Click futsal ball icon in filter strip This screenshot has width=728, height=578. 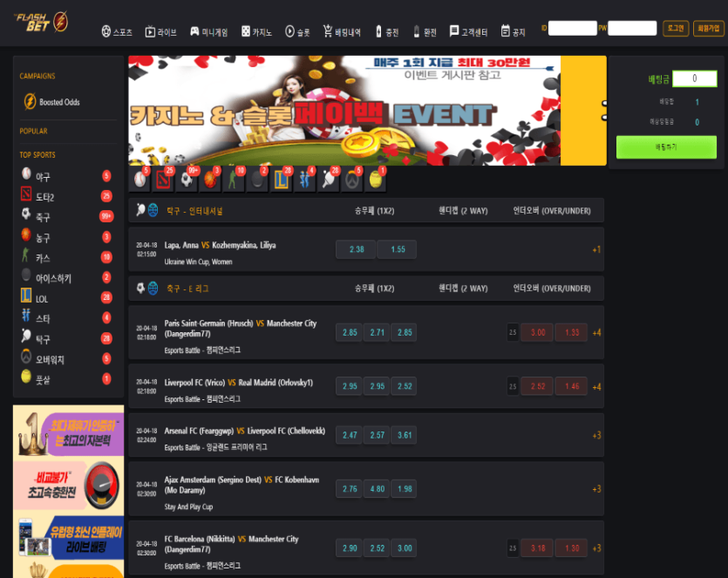click(x=376, y=180)
